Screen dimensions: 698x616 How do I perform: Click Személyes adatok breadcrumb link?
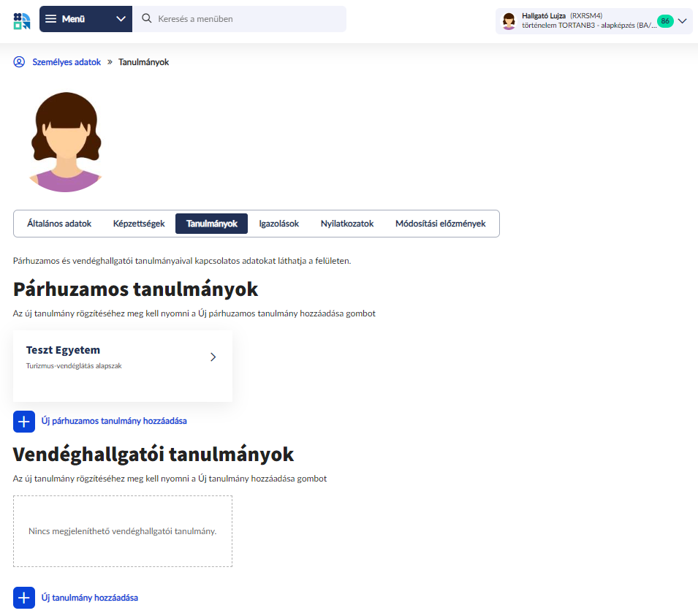(67, 62)
